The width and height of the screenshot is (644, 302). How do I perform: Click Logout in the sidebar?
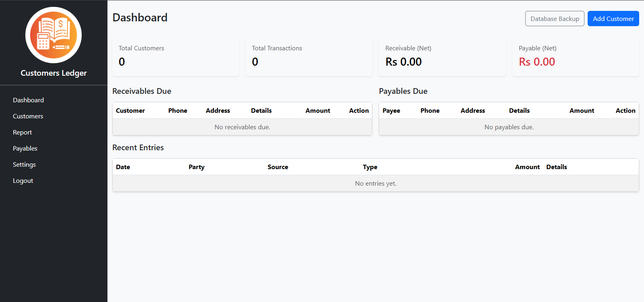point(23,180)
